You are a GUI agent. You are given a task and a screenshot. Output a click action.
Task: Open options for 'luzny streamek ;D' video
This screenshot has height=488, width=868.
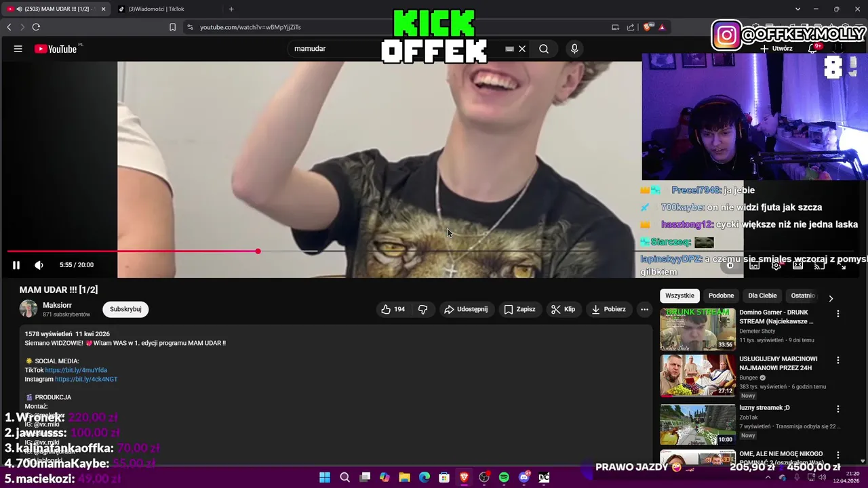838,409
